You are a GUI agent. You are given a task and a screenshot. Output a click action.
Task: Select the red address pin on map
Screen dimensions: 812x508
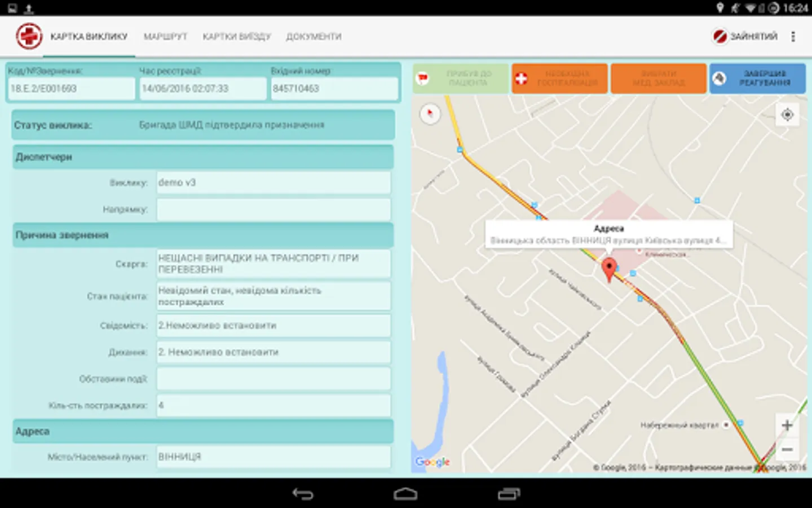click(609, 270)
